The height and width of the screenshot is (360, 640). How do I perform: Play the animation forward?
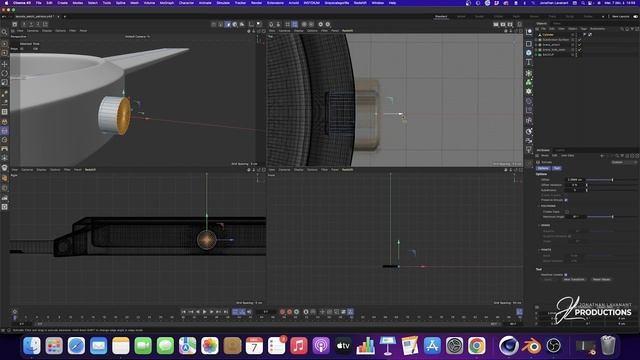point(204,312)
